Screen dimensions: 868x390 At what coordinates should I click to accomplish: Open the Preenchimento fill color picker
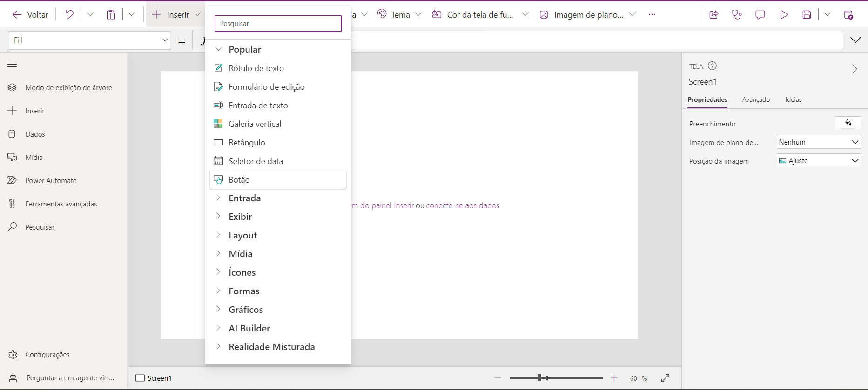848,123
